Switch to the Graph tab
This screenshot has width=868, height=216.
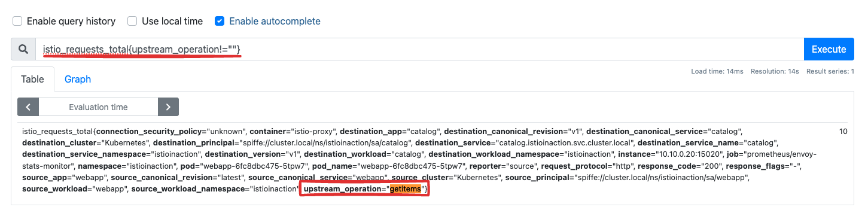(x=78, y=79)
